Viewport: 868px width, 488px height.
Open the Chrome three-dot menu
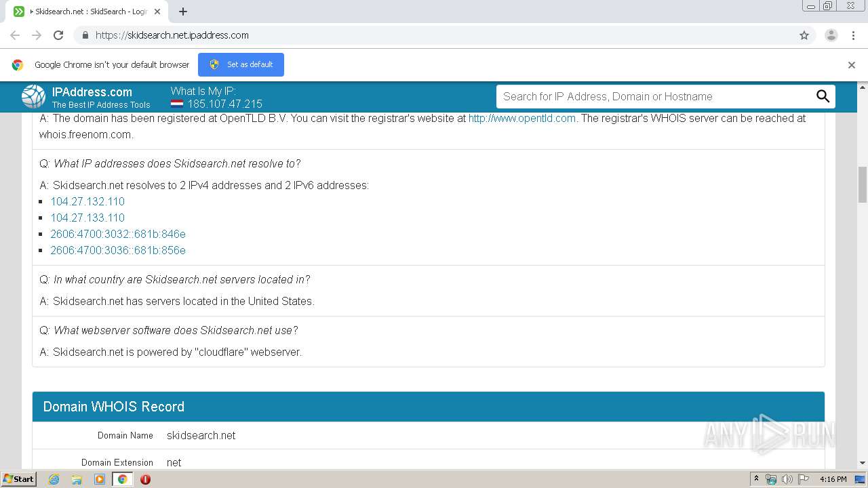853,35
